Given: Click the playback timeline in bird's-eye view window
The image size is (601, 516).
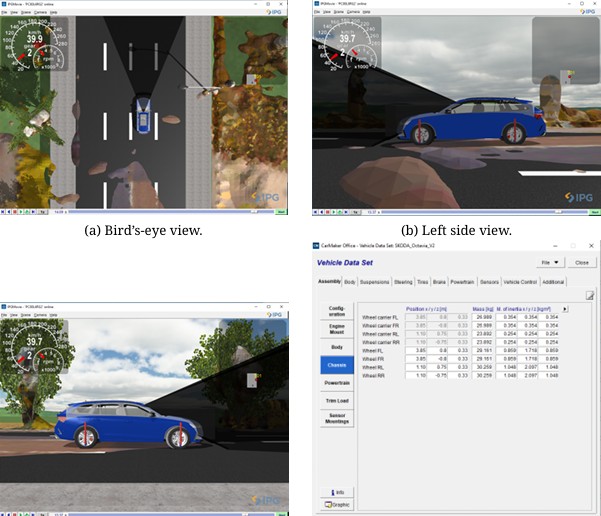Looking at the screenshot, I should coord(172,212).
